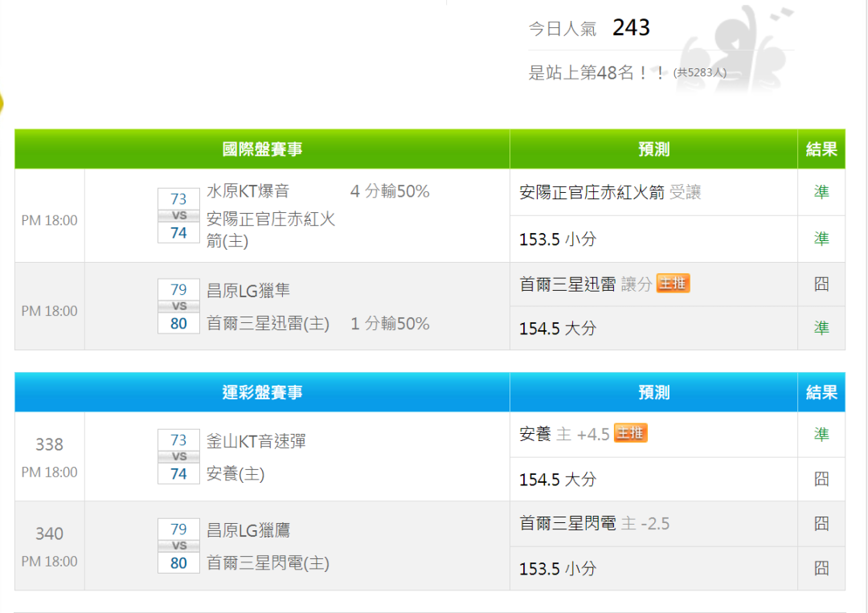Click prediction 153.5 小分 in 國際盤 table
The image size is (868, 613).
558,239
